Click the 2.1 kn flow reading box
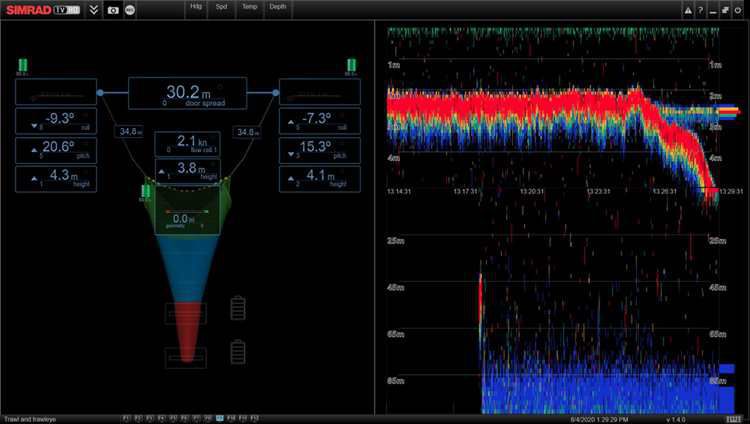This screenshot has height=424, width=750. (x=188, y=144)
